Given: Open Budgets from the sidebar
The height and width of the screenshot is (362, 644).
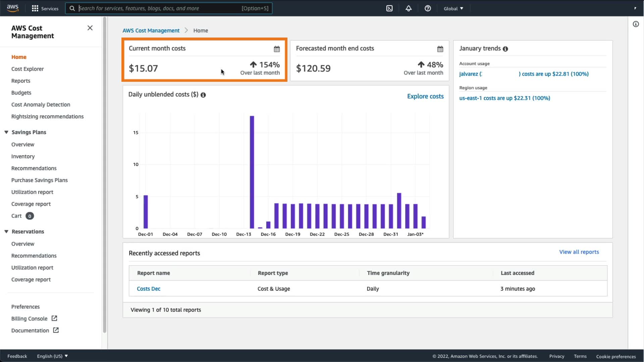Looking at the screenshot, I should [21, 93].
